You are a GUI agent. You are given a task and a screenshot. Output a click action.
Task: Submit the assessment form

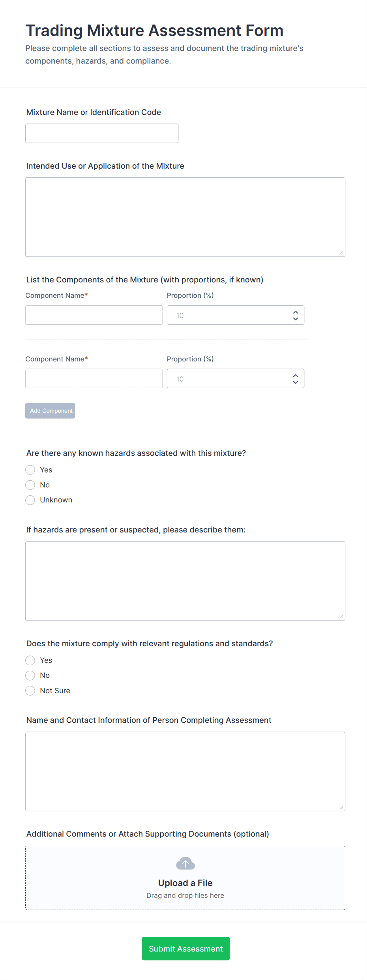click(185, 948)
